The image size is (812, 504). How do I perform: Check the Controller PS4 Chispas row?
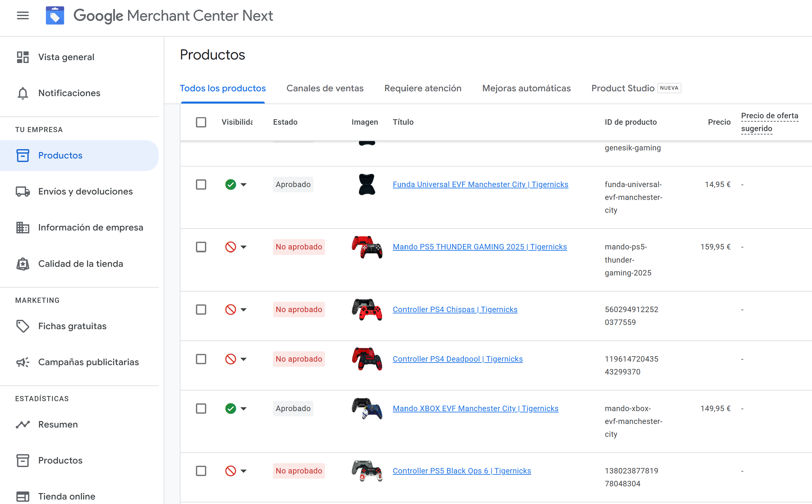point(201,309)
